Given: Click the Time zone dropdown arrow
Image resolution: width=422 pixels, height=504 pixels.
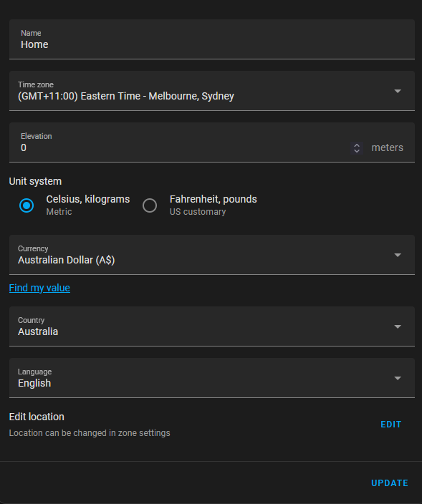Looking at the screenshot, I should [x=398, y=92].
